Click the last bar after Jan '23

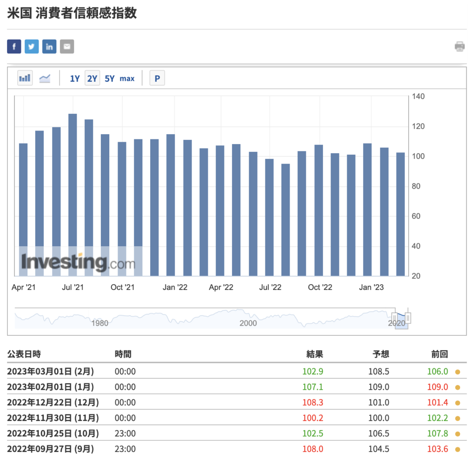400,214
